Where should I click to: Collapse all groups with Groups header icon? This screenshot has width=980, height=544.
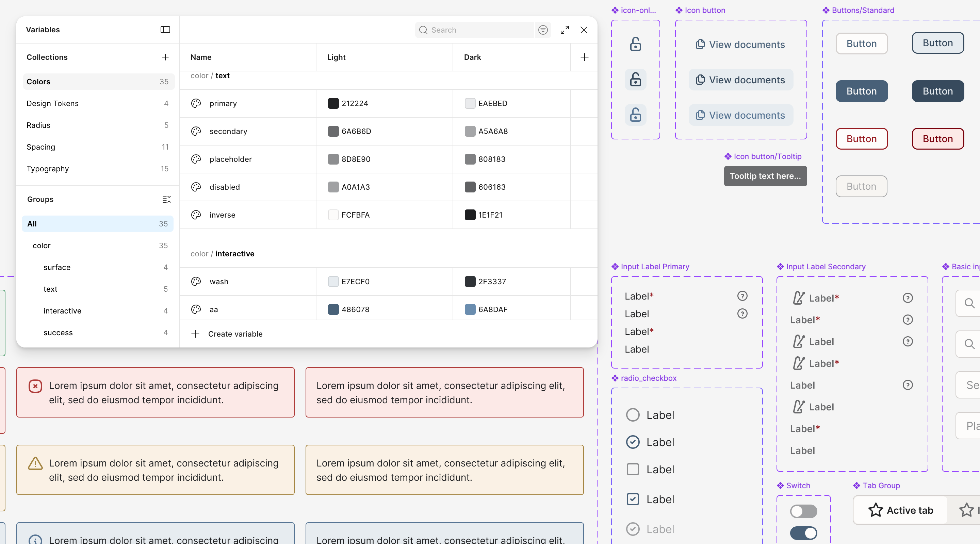(167, 199)
